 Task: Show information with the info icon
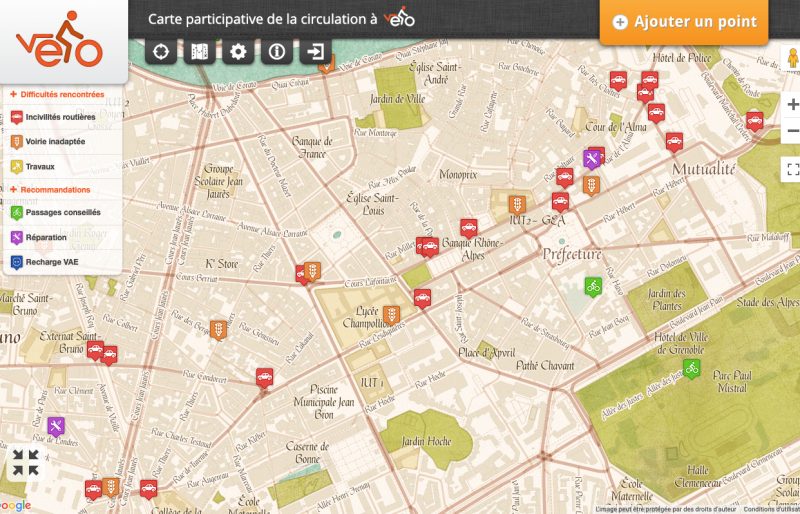click(x=277, y=52)
